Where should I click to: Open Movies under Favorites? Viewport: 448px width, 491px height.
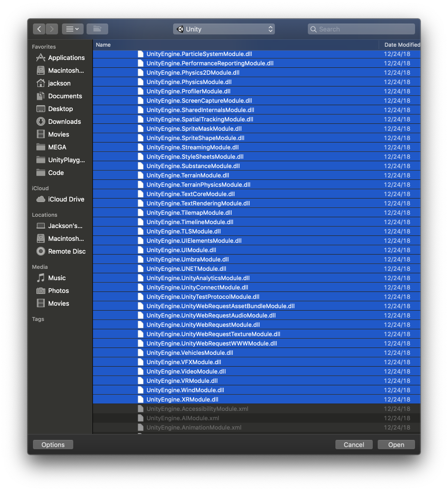point(60,134)
